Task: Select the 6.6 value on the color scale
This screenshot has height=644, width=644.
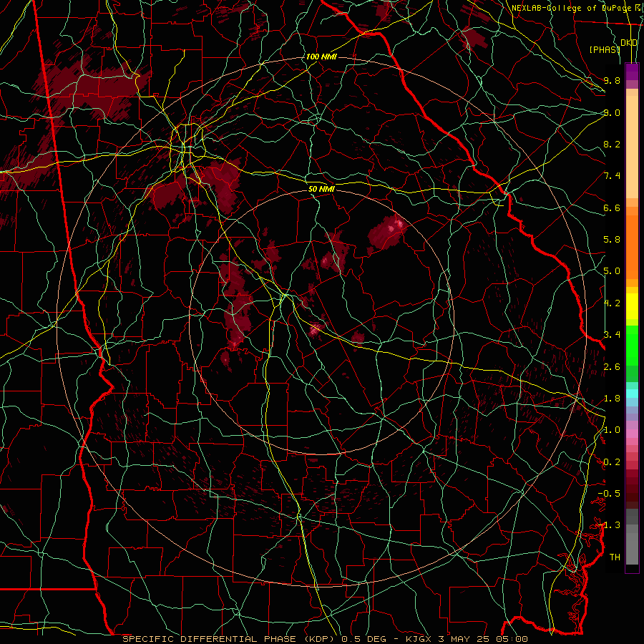Action: [612, 208]
